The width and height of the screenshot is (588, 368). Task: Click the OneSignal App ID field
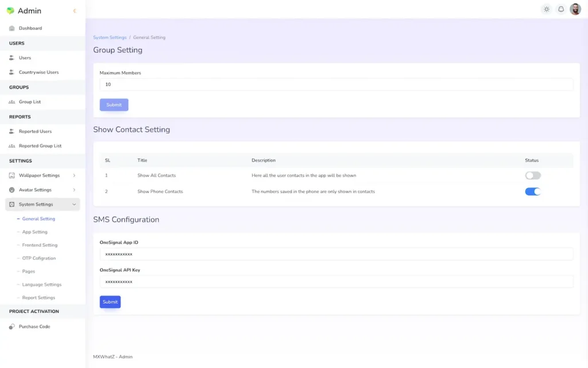pos(336,254)
